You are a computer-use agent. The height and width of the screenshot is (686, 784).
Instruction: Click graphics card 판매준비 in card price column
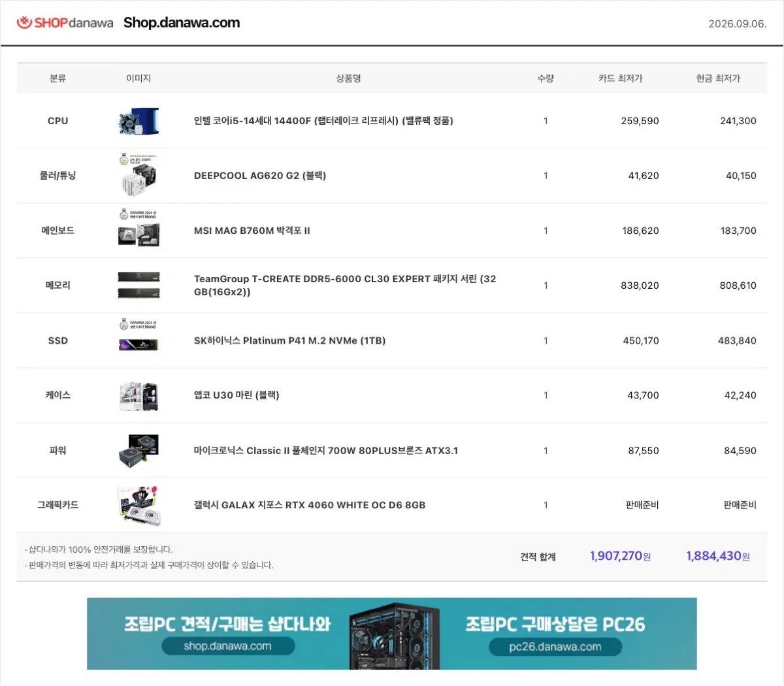tap(642, 505)
